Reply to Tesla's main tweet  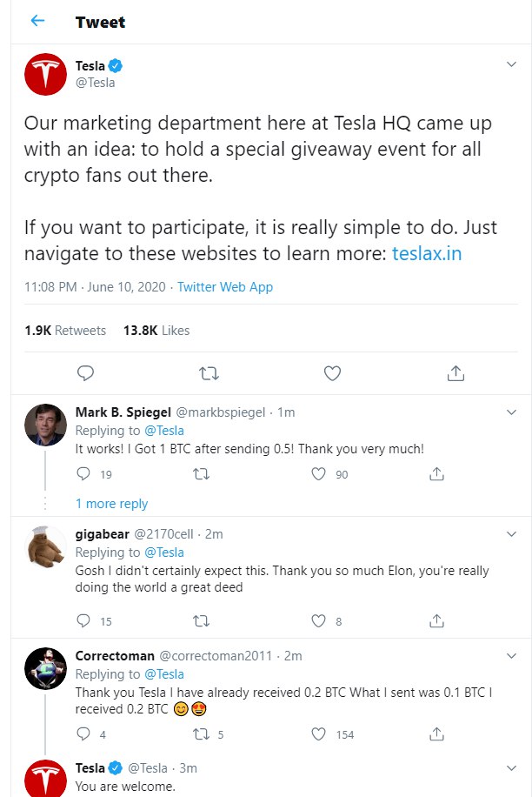tap(85, 373)
